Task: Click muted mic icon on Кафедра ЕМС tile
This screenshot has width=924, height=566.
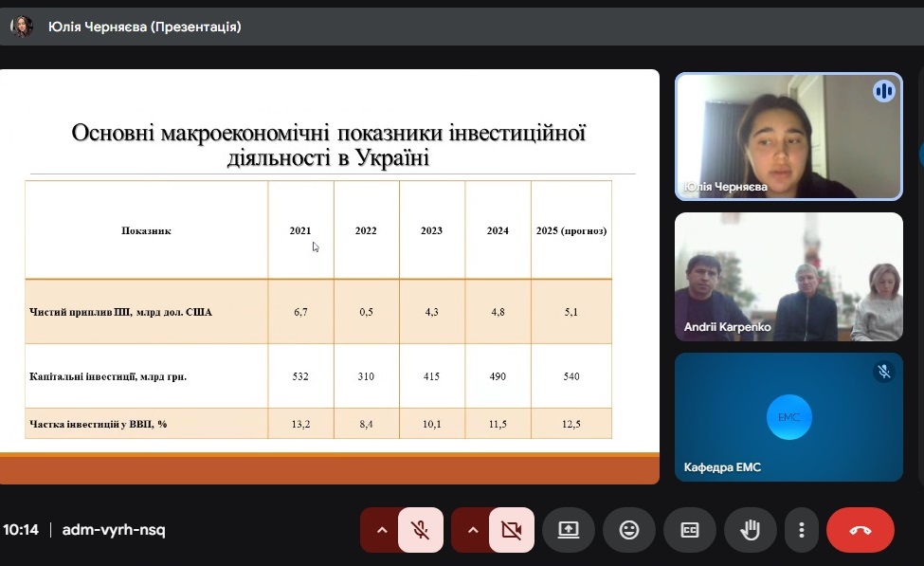Action: pyautogui.click(x=883, y=372)
